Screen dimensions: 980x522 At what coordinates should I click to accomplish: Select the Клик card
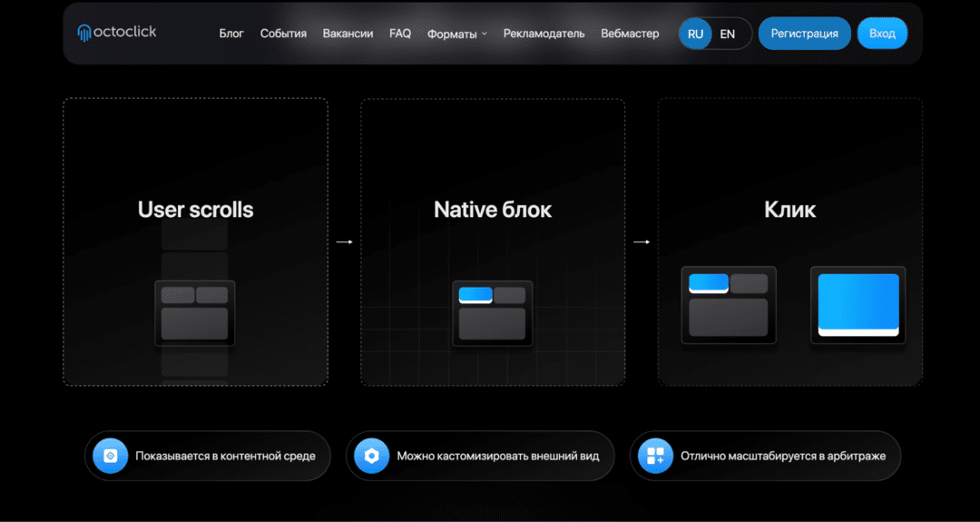tap(790, 241)
